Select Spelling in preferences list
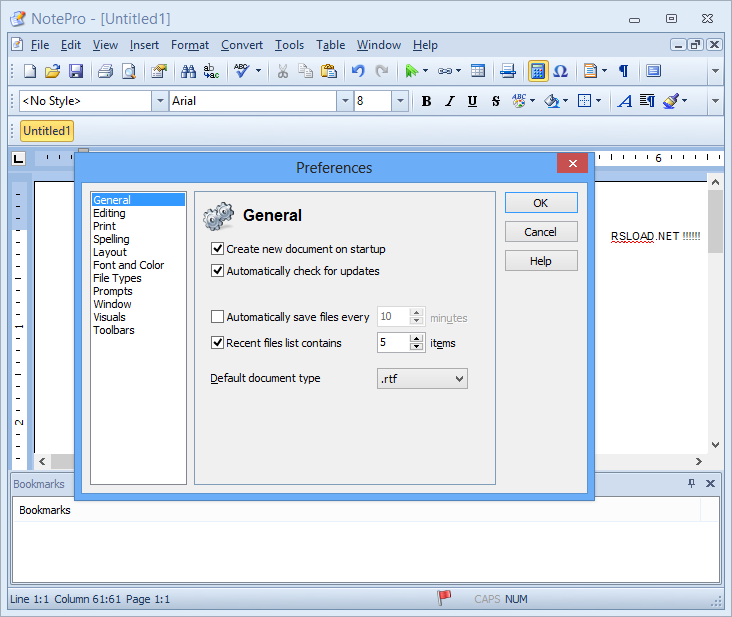The image size is (732, 617). [x=111, y=239]
